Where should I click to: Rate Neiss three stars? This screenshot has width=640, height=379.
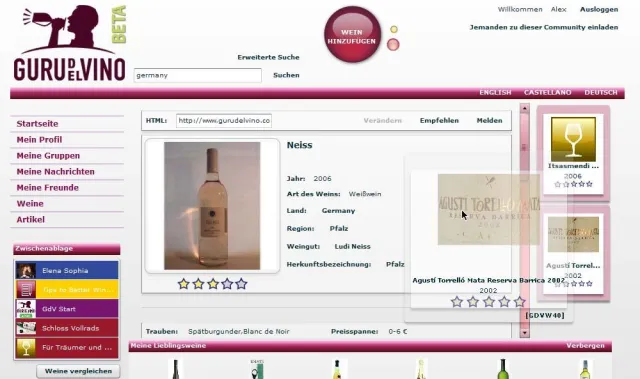(213, 284)
